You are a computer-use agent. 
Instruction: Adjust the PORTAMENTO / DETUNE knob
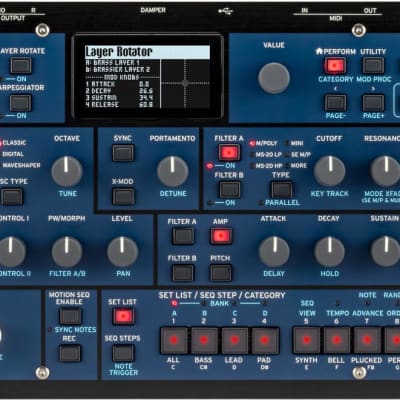pos(173,171)
